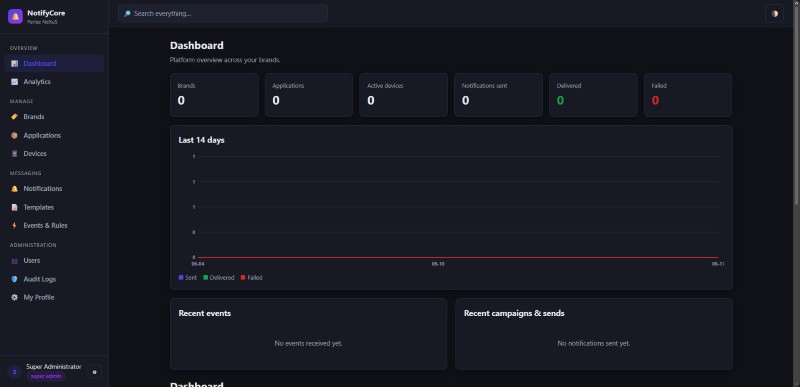Image resolution: width=800 pixels, height=387 pixels.
Task: Click "No events received yet." text
Action: point(308,344)
